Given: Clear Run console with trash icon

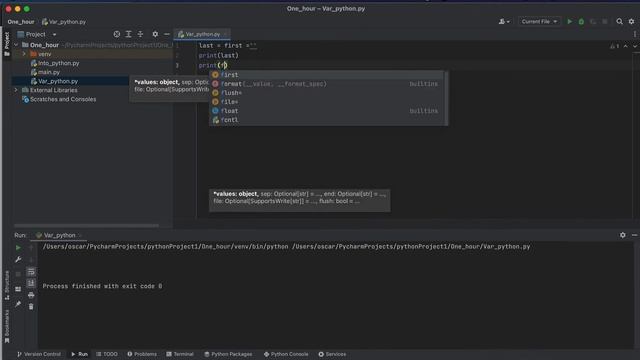Looking at the screenshot, I should (31, 307).
